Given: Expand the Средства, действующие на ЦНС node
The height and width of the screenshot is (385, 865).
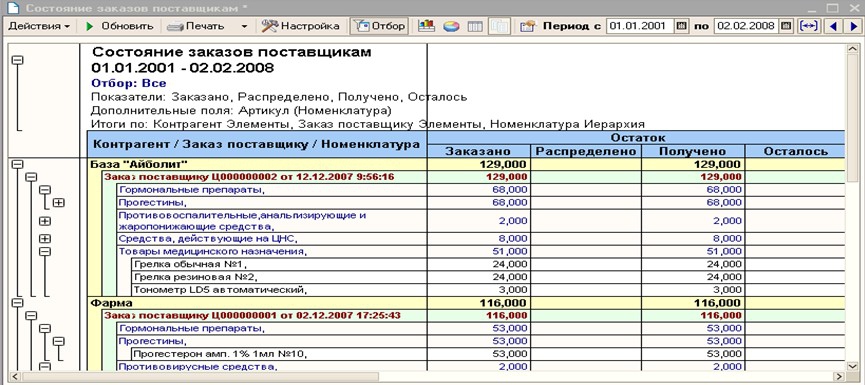Looking at the screenshot, I should [45, 239].
